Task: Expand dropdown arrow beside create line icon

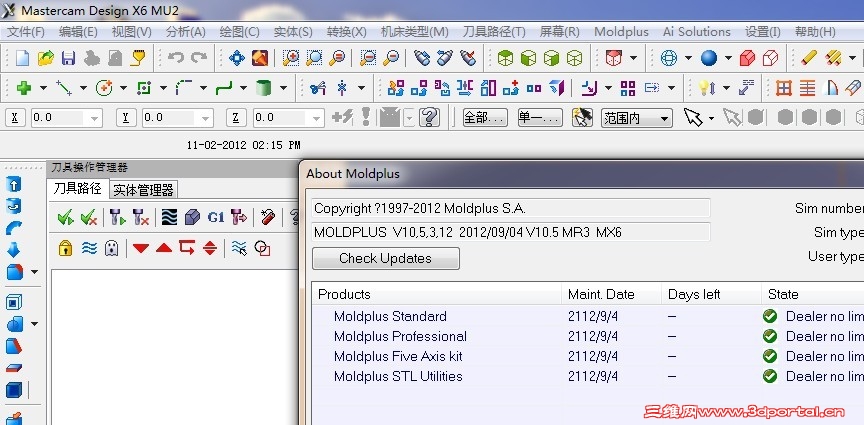Action: click(x=83, y=88)
